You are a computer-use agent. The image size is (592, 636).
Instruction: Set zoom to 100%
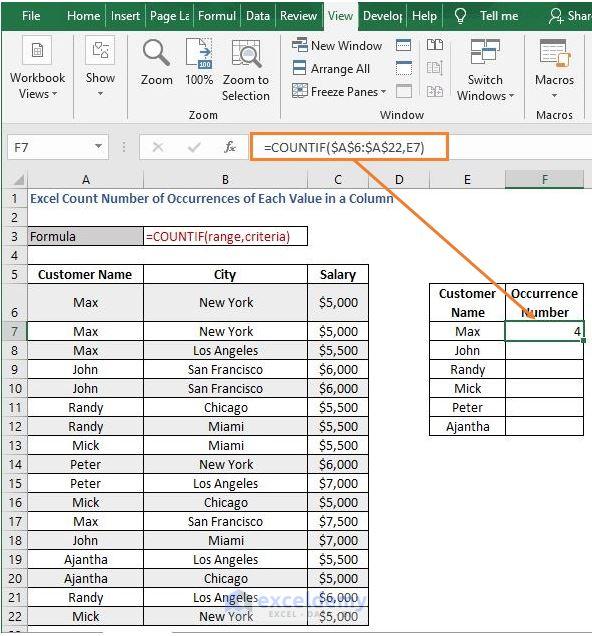[199, 63]
